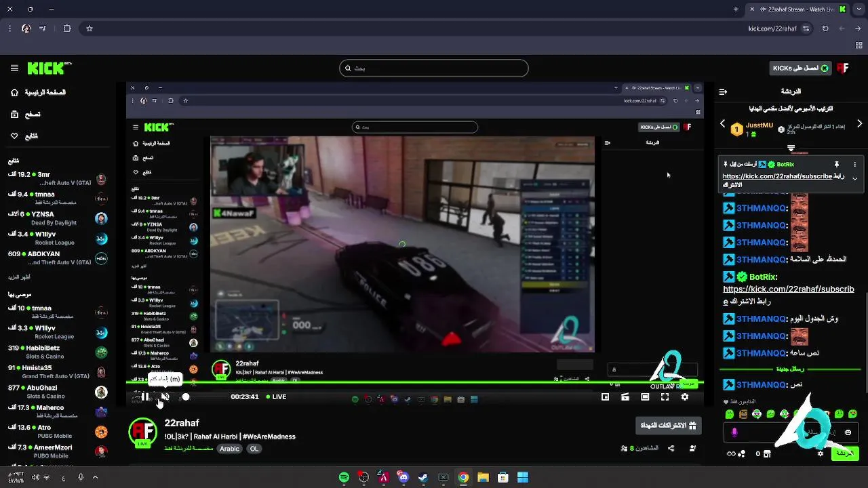Open HabibiBetz recommended channel
The height and width of the screenshot is (488, 868).
coord(58,352)
